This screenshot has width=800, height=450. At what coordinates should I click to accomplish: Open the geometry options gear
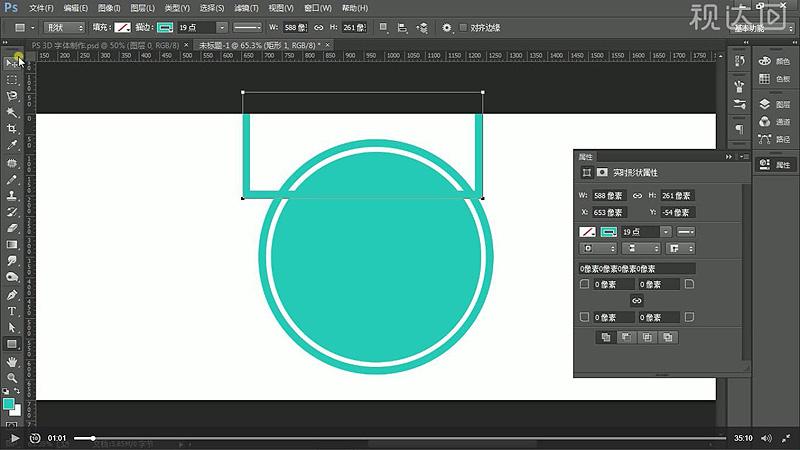pyautogui.click(x=446, y=28)
